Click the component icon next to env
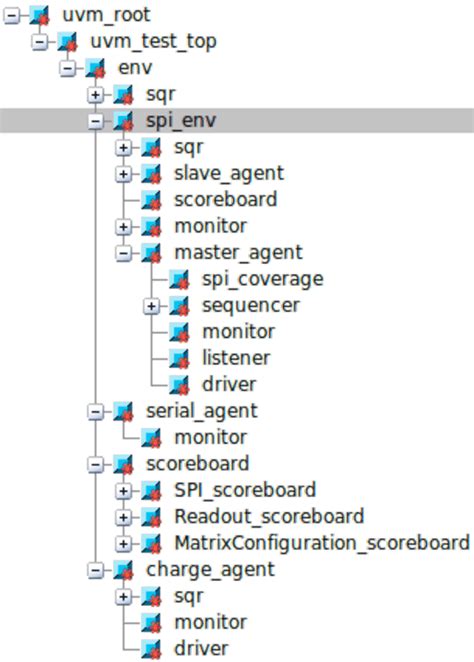Viewport: 474px width, 662px height. pos(95,68)
